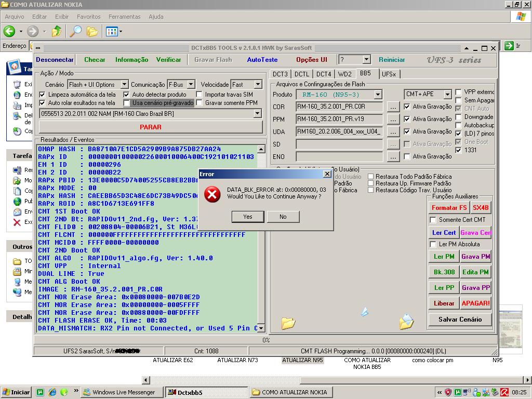Open Back button history dropdown arrow
The image size is (532, 399).
pyautogui.click(x=21, y=32)
